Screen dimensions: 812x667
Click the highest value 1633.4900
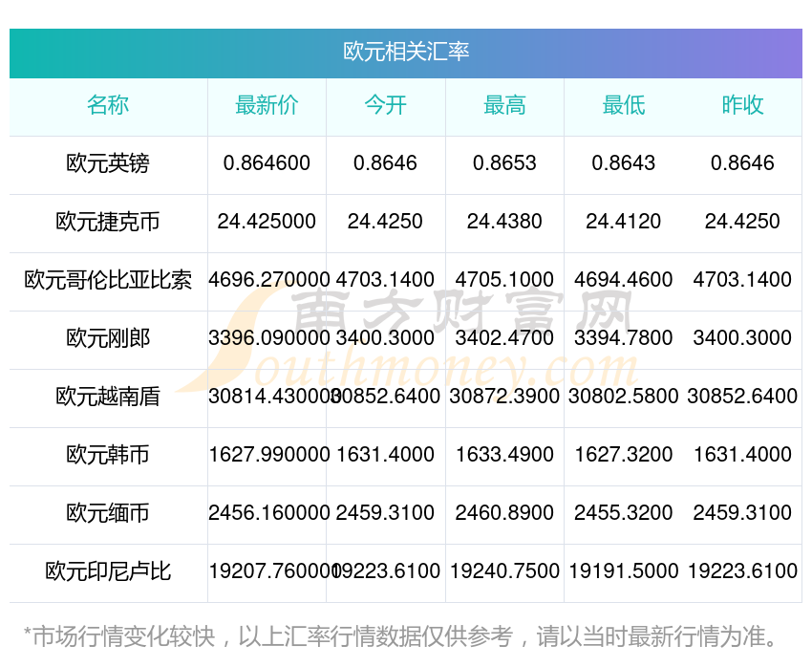(504, 455)
